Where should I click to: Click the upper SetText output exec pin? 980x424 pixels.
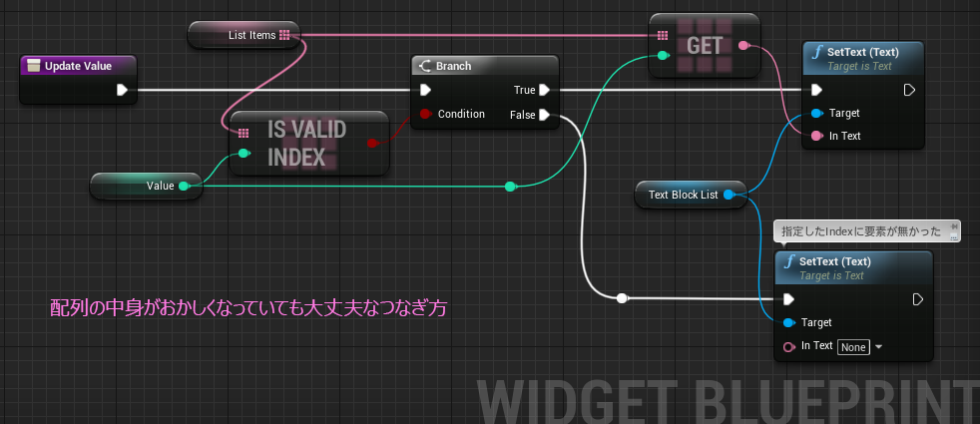click(x=909, y=90)
